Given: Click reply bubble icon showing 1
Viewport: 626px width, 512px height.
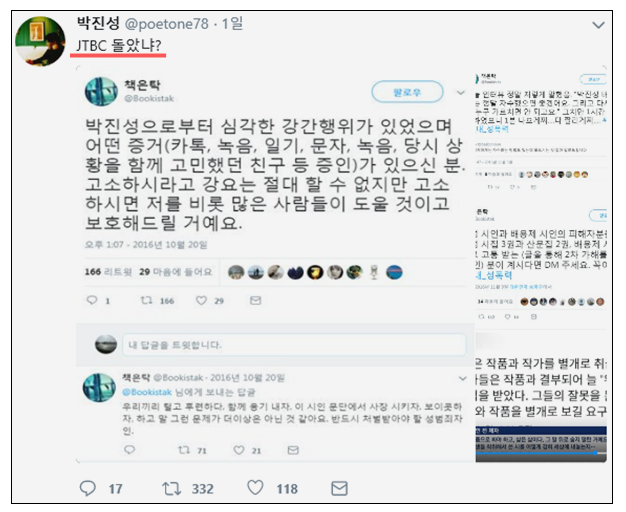Looking at the screenshot, I should click(x=92, y=300).
